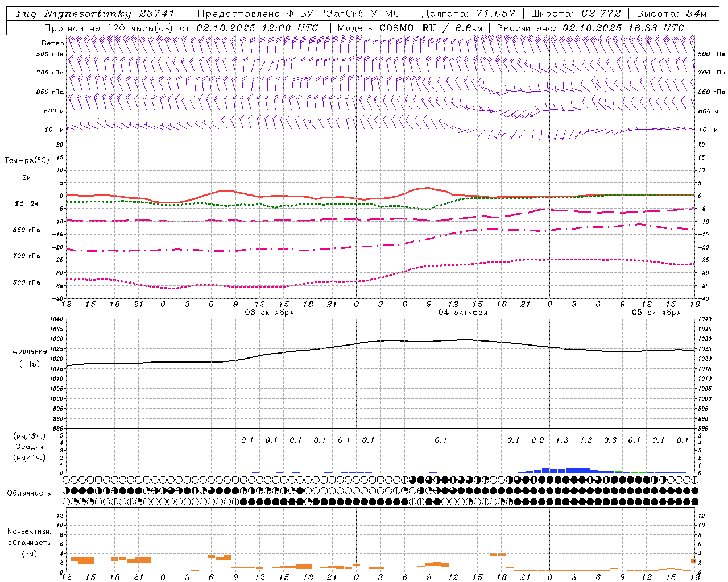728x582 pixels.
Task: Select the Модель COSMO-RU / 6.6км text
Action: point(410,28)
